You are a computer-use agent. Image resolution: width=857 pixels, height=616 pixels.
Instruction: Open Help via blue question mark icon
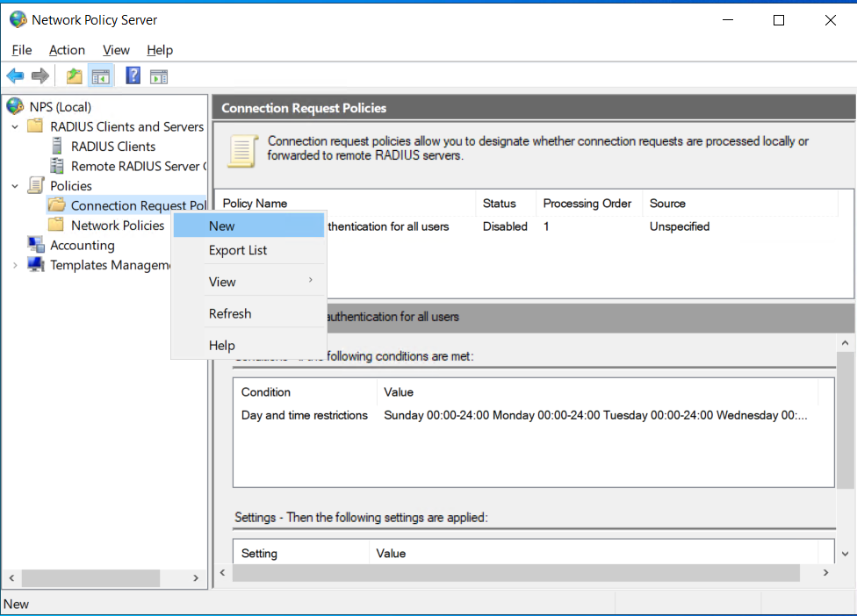pyautogui.click(x=133, y=75)
